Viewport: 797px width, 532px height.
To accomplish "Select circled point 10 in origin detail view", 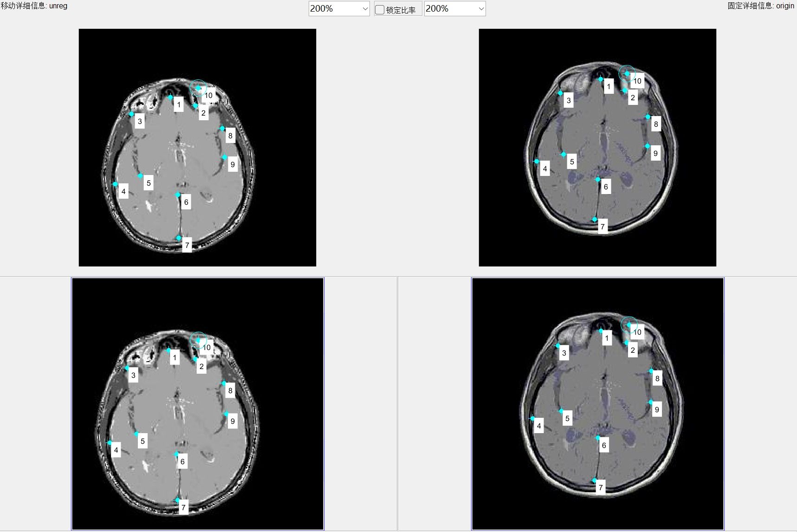I will point(627,73).
